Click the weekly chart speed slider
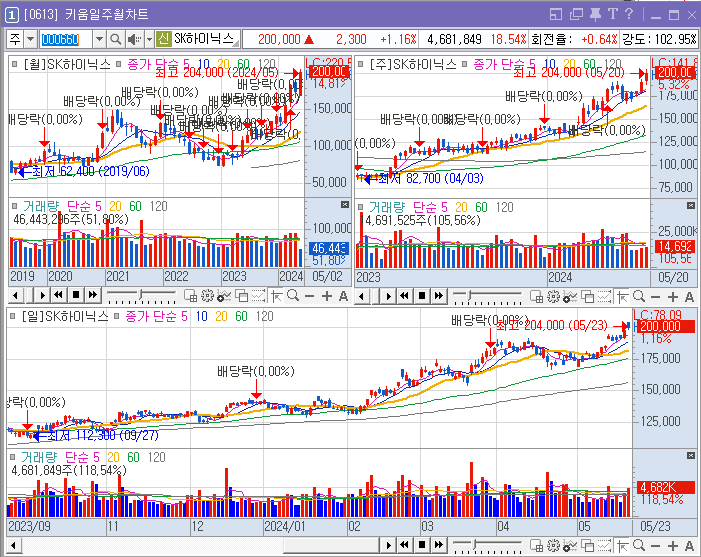The image size is (701, 557). 487,296
